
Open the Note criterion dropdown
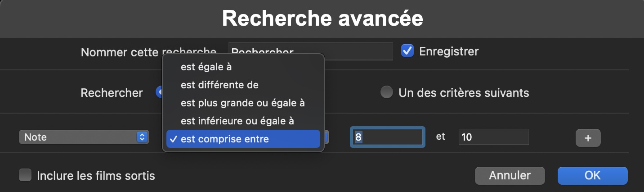coord(84,137)
